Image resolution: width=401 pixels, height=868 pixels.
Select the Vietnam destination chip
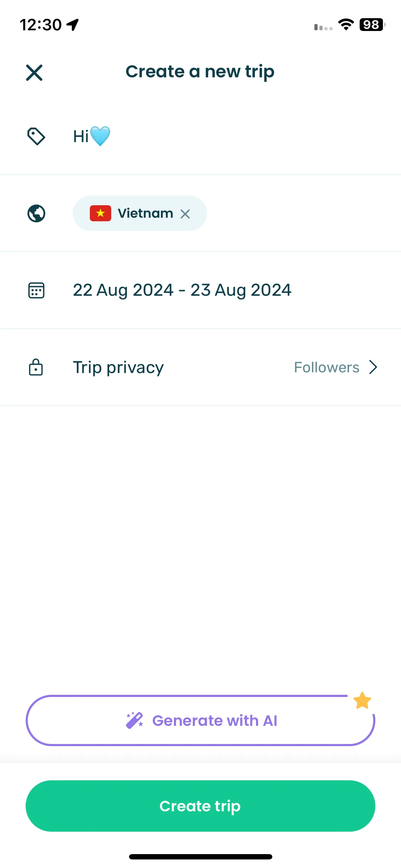[140, 213]
